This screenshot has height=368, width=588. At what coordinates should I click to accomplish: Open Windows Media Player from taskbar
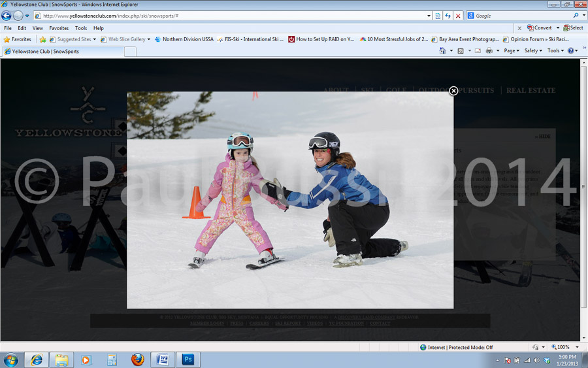tap(86, 360)
